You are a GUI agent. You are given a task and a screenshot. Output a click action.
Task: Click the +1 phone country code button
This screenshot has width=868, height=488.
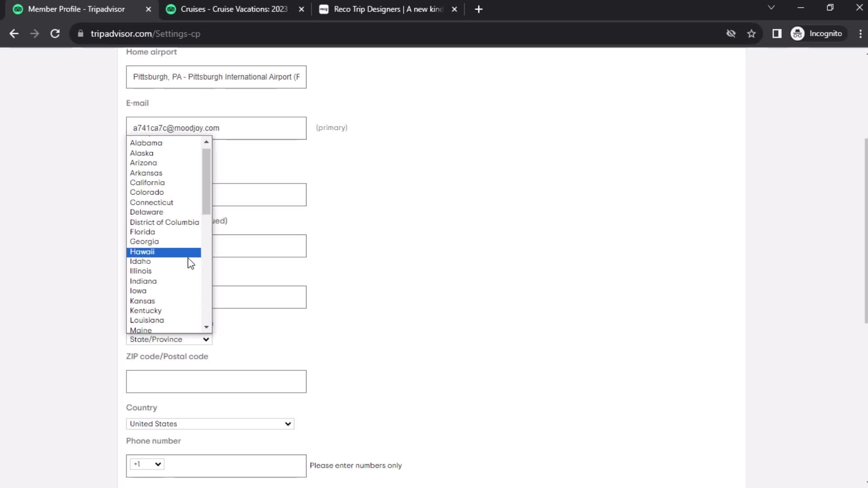[146, 464]
